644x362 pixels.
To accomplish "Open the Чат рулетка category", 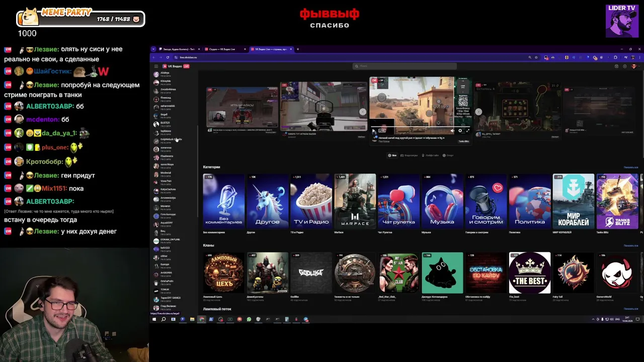I will (x=398, y=201).
